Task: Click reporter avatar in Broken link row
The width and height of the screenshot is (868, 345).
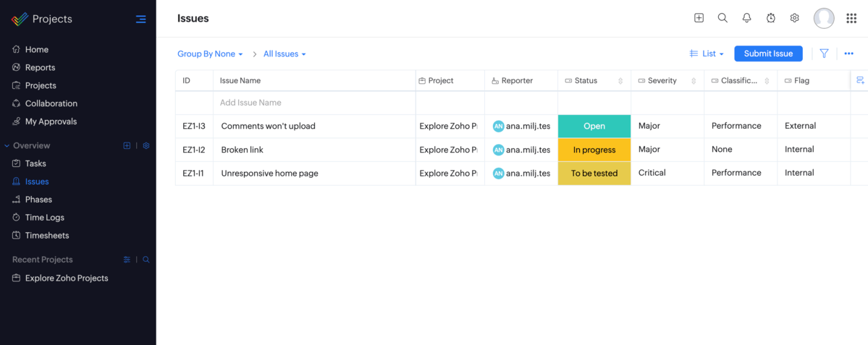Action: coord(498,150)
